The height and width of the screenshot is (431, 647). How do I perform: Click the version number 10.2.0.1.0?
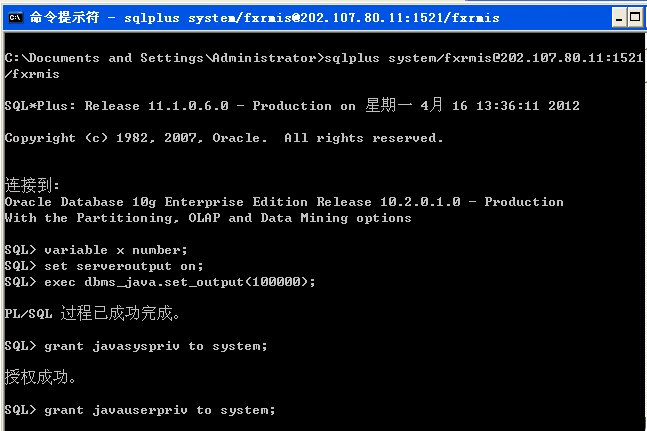[420, 202]
